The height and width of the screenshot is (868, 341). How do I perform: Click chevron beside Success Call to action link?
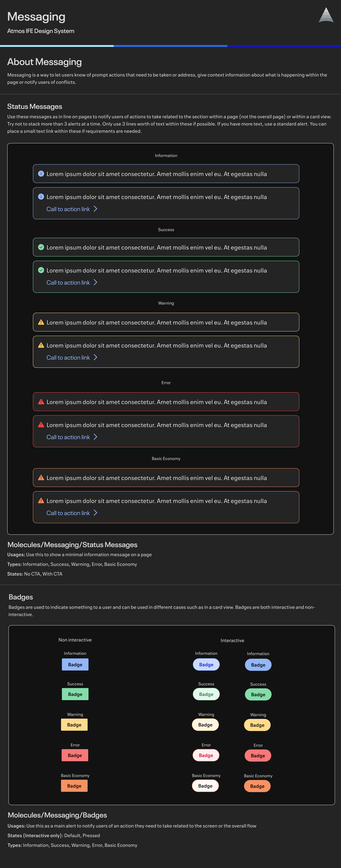coord(96,282)
